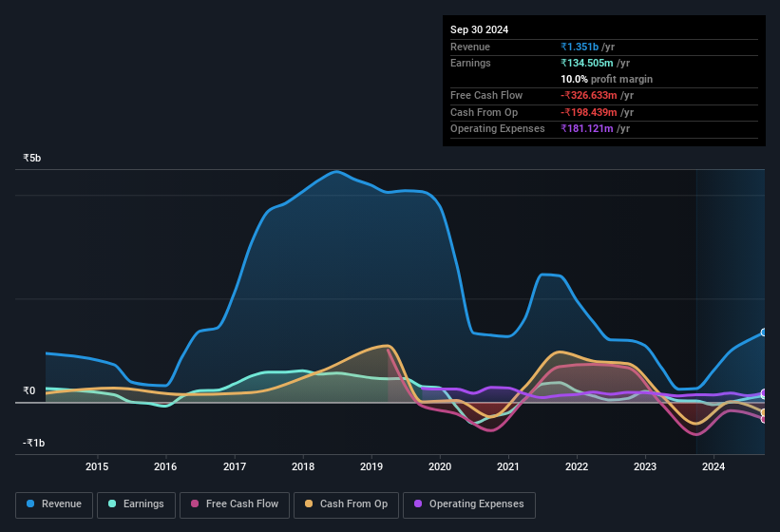Click the -₹1b y-axis label

[33, 443]
